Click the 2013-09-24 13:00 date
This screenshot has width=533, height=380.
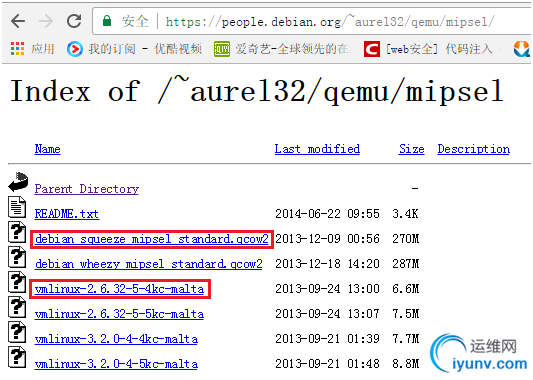point(327,289)
